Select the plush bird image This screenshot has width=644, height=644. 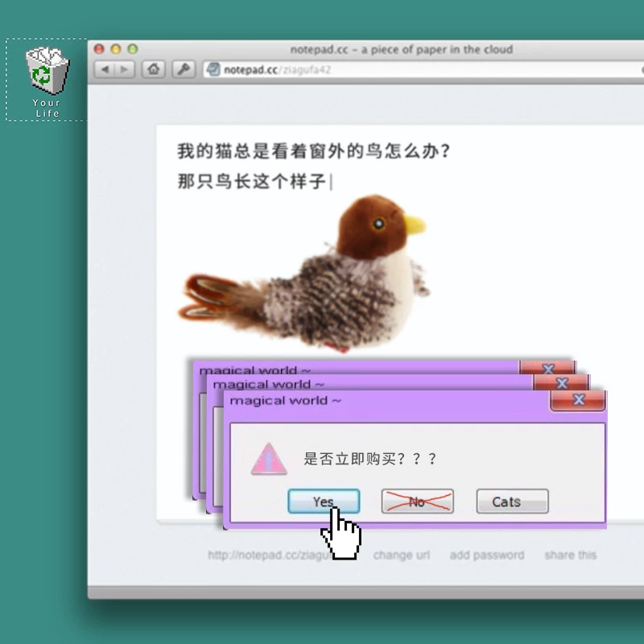coord(304,274)
